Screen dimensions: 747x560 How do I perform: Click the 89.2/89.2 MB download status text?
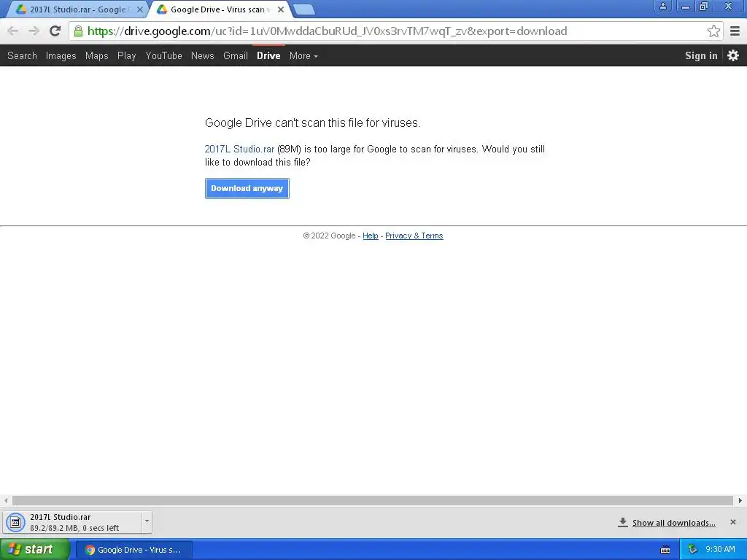point(74,528)
